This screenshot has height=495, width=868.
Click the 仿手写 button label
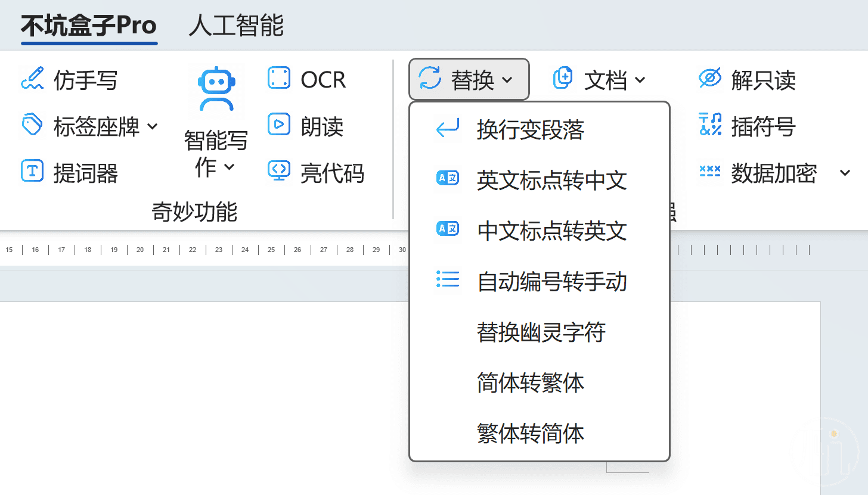pyautogui.click(x=85, y=80)
